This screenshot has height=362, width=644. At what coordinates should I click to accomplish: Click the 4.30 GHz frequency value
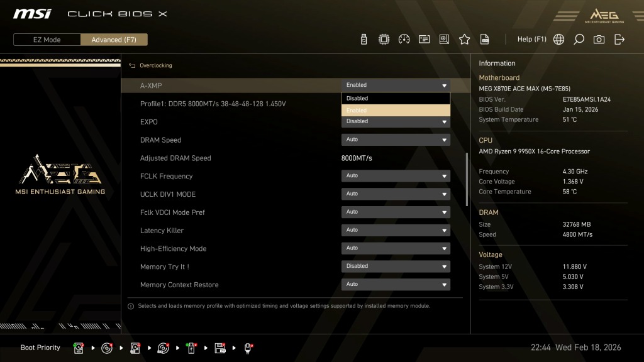click(x=575, y=172)
